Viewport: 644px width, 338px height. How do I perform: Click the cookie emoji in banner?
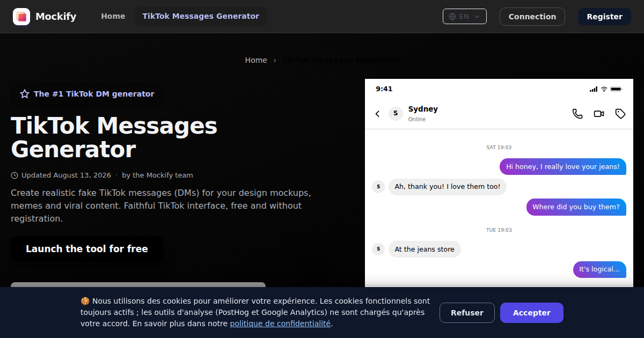point(85,301)
